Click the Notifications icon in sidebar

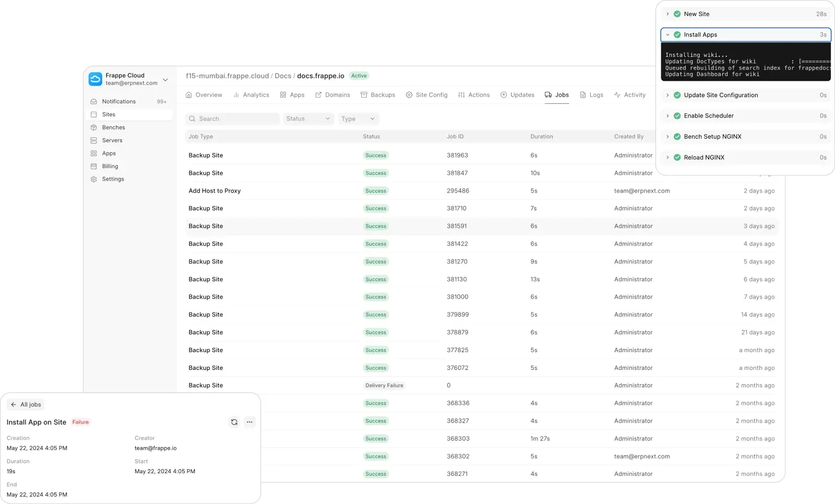[94, 102]
